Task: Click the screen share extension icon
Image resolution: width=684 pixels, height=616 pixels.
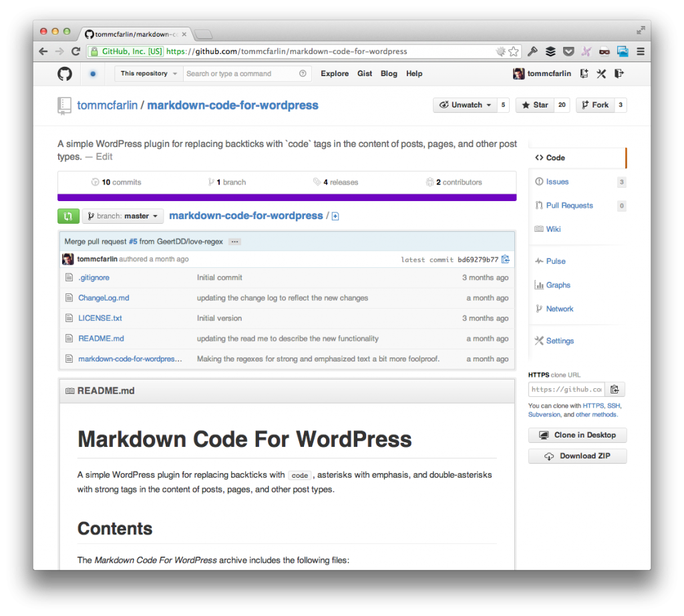Action: [623, 51]
